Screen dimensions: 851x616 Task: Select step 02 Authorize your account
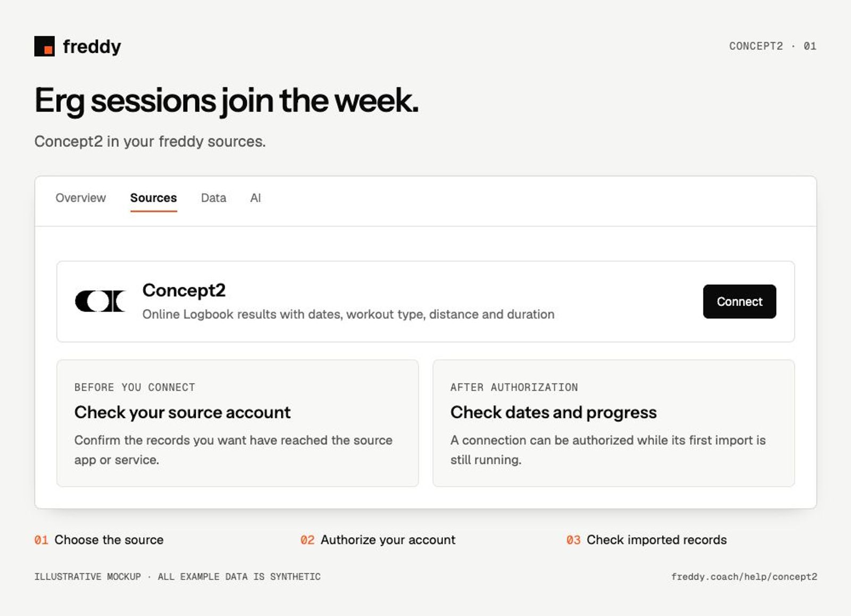(x=378, y=540)
